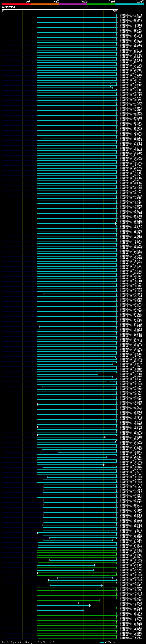Select hit label UniRef100_C5DLZ2

[131, 520]
